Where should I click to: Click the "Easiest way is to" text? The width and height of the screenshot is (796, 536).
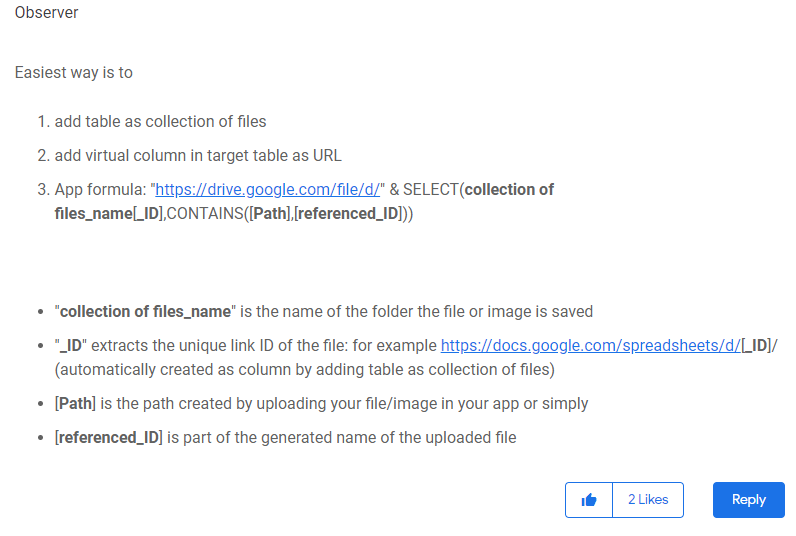[x=74, y=73]
